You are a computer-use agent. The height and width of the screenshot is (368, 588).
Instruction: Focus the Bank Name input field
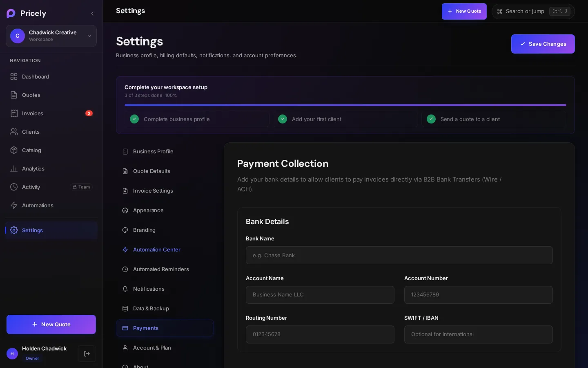399,255
